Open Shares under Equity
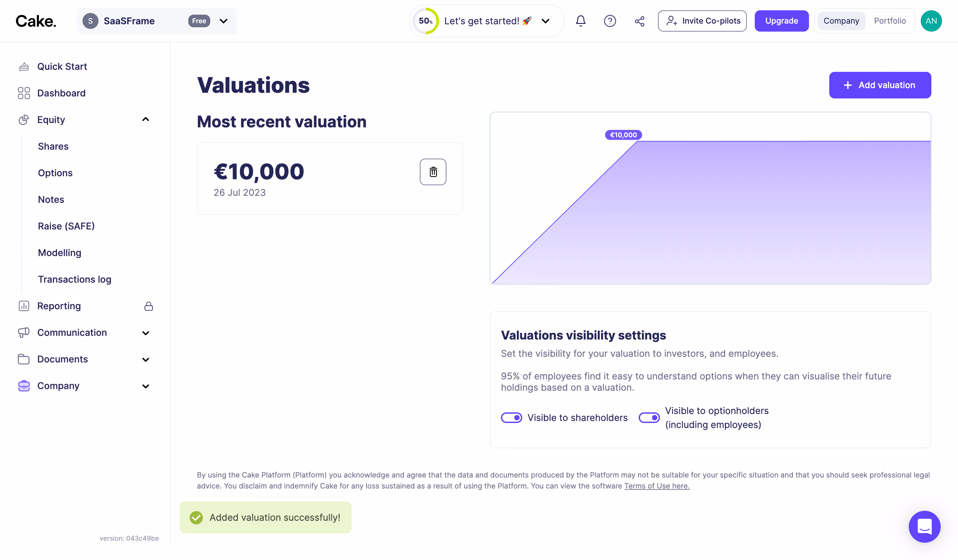This screenshot has height=560, width=958. pos(53,146)
